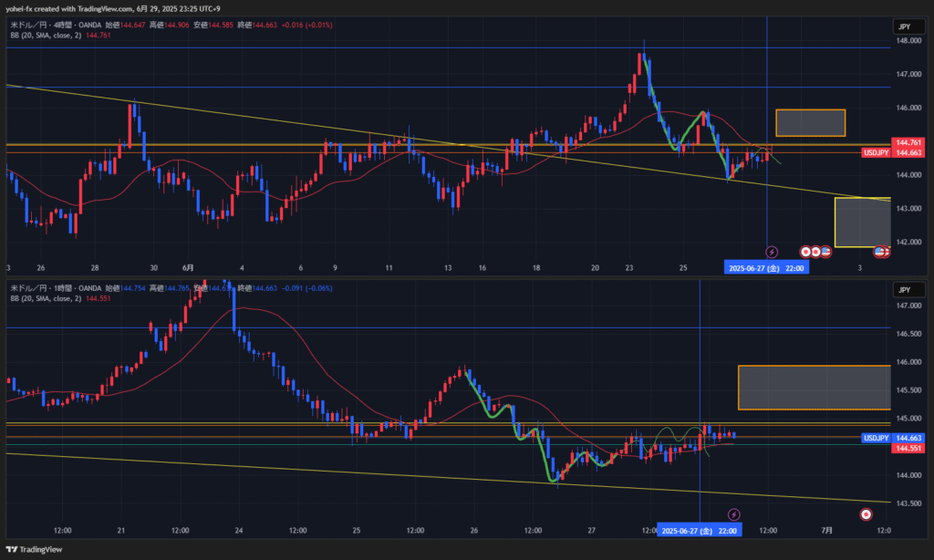Click the 24 date label on the 1-hour time axis
934x560 pixels.
(239, 530)
